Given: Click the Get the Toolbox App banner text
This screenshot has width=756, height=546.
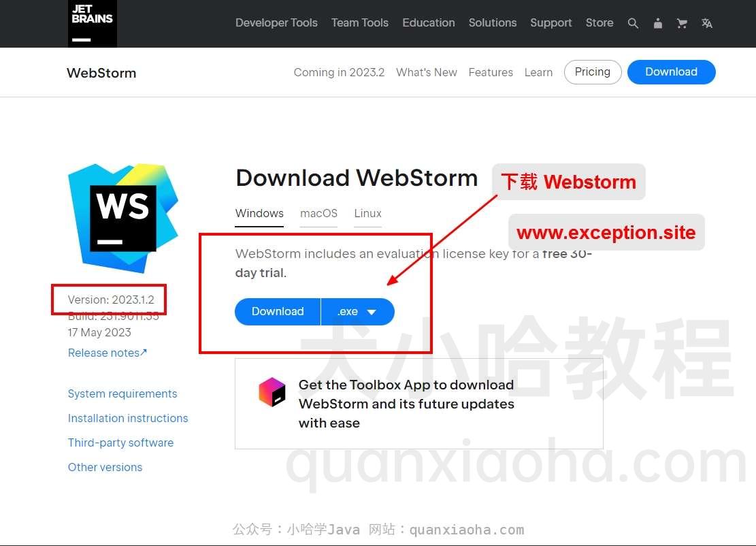Looking at the screenshot, I should [406, 404].
